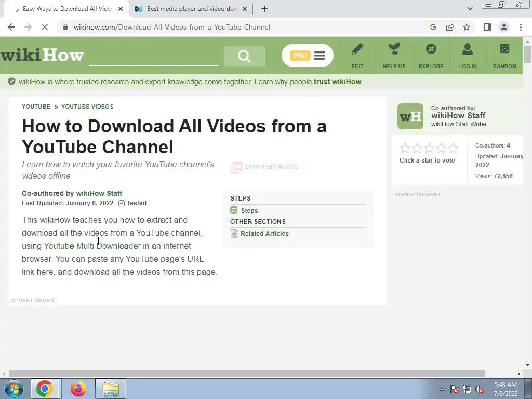Click the wikiHow Staff author link
This screenshot has width=532, height=399.
pyautogui.click(x=99, y=193)
